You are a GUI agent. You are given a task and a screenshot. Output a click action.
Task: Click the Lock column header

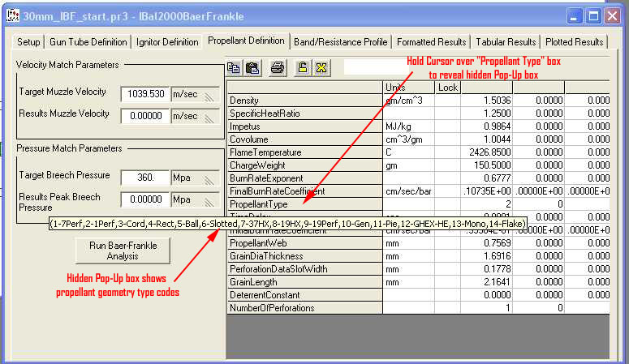point(448,87)
